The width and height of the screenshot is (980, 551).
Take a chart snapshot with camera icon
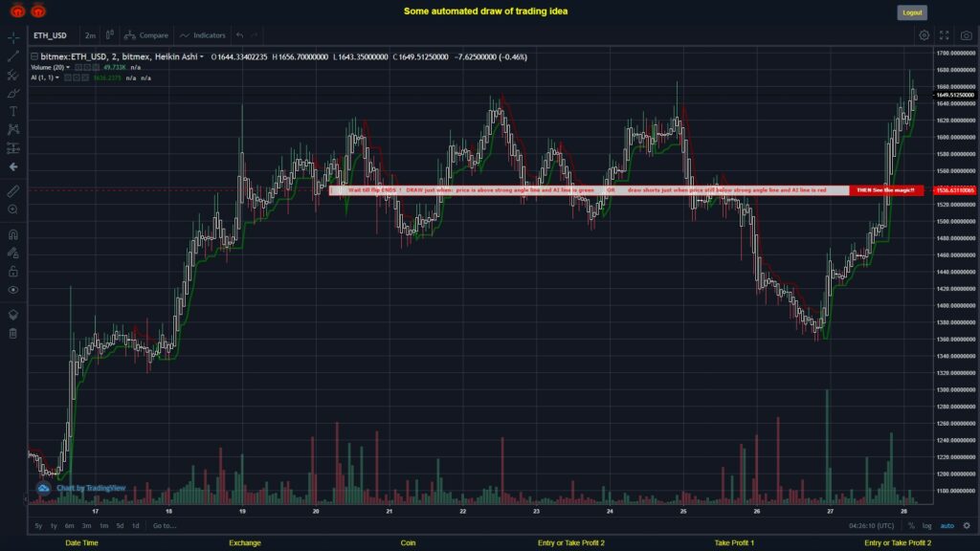[x=967, y=35]
